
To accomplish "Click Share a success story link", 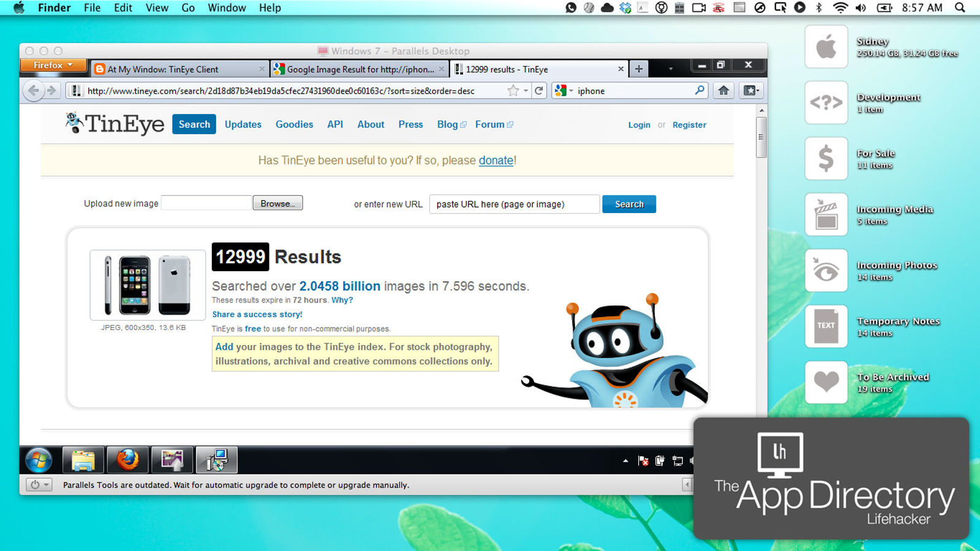I will click(x=257, y=314).
